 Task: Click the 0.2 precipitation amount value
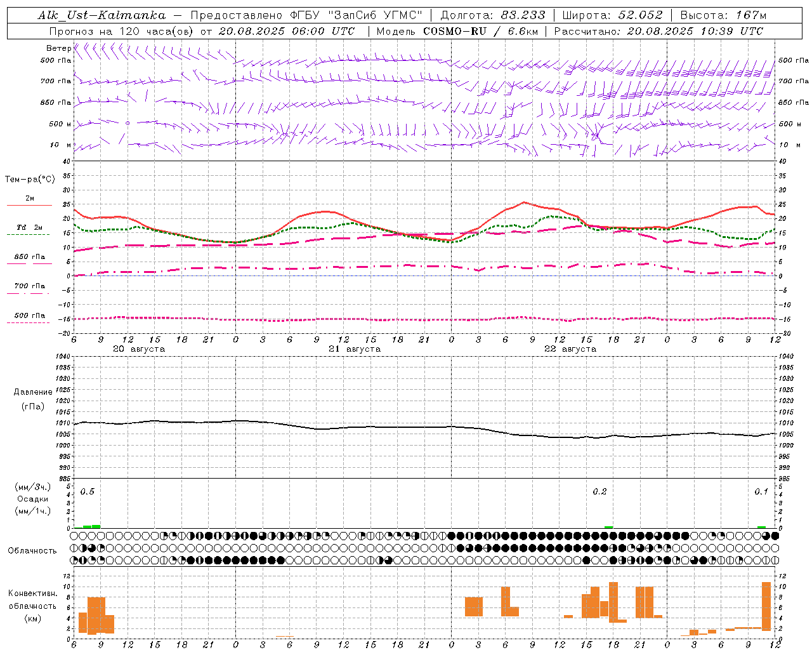pos(599,492)
